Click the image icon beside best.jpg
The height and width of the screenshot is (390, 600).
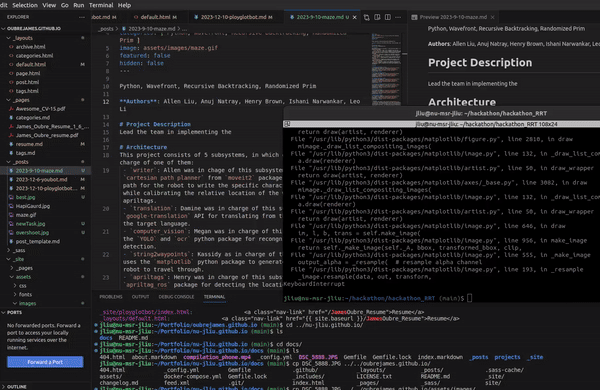click(11, 197)
